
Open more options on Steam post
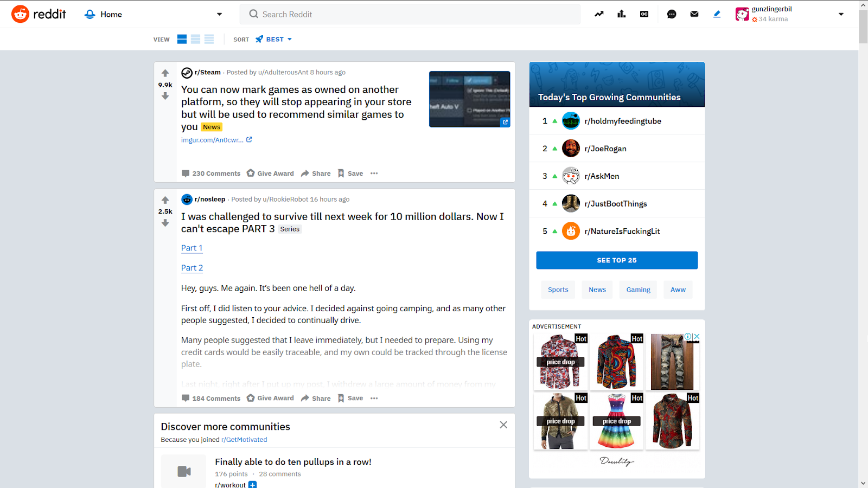coord(374,174)
